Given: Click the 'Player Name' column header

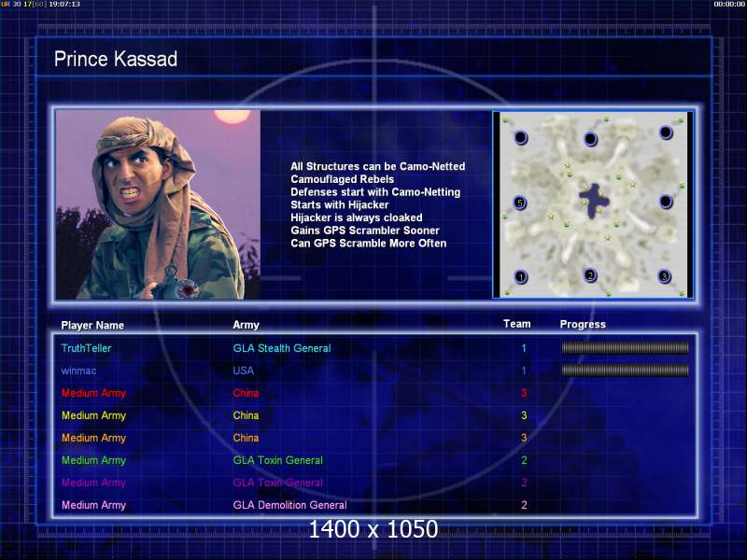Looking at the screenshot, I should 92,325.
